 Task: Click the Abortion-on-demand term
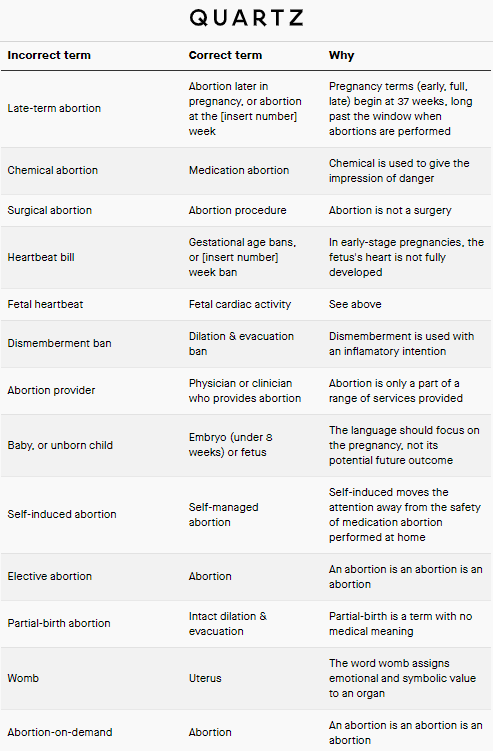click(60, 732)
